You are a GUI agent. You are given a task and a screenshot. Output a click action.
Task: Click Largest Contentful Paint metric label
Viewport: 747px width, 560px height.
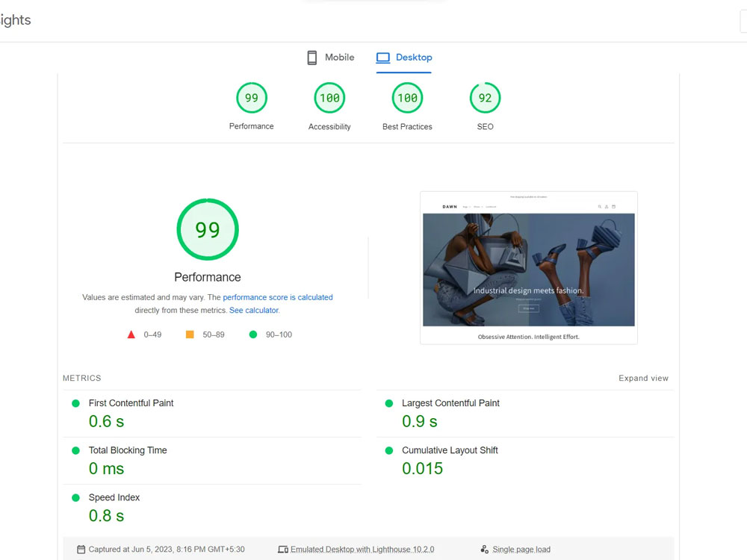coord(450,403)
